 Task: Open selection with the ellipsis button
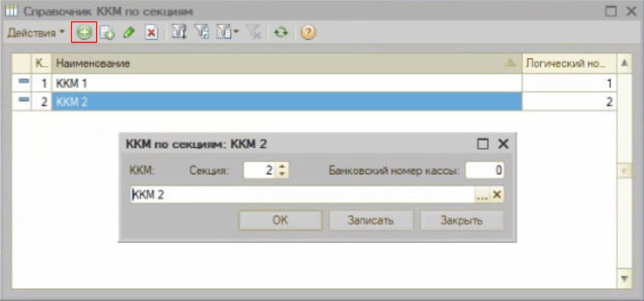(482, 195)
